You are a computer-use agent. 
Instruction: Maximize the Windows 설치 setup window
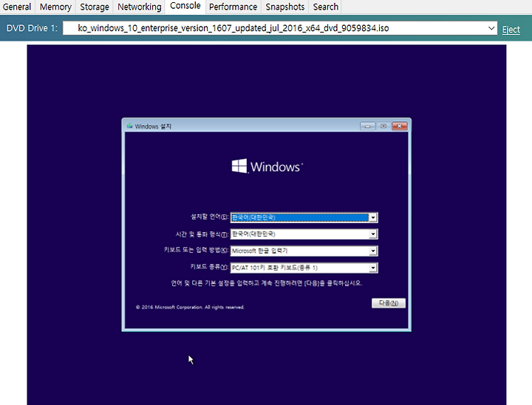(x=383, y=126)
